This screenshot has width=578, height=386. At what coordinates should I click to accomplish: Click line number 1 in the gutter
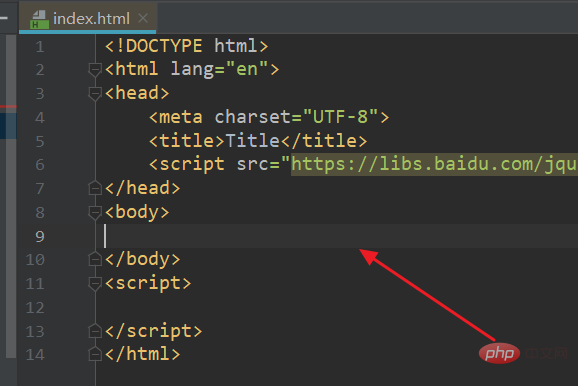(40, 47)
